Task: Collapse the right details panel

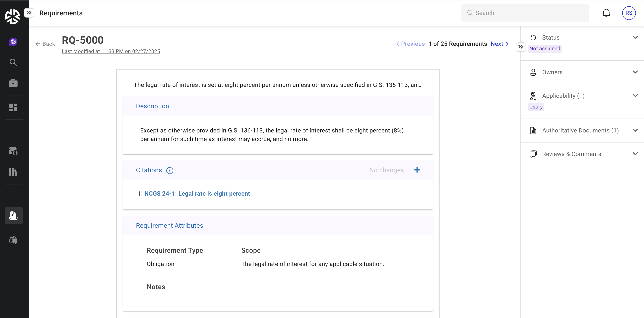Action: point(520,47)
